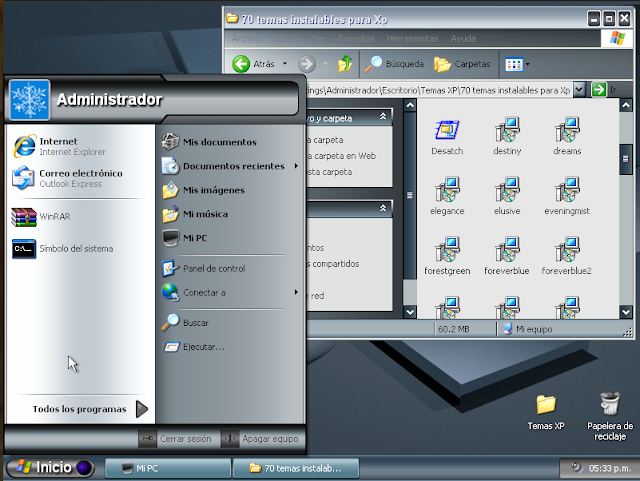Toggle Carpetas folder pane
The height and width of the screenshot is (481, 640).
tap(462, 64)
